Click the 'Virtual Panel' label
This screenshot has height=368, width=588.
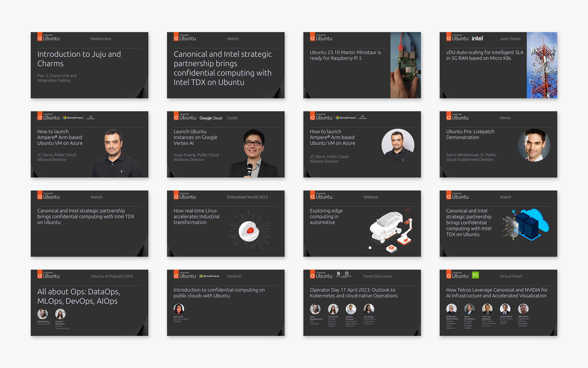(511, 276)
